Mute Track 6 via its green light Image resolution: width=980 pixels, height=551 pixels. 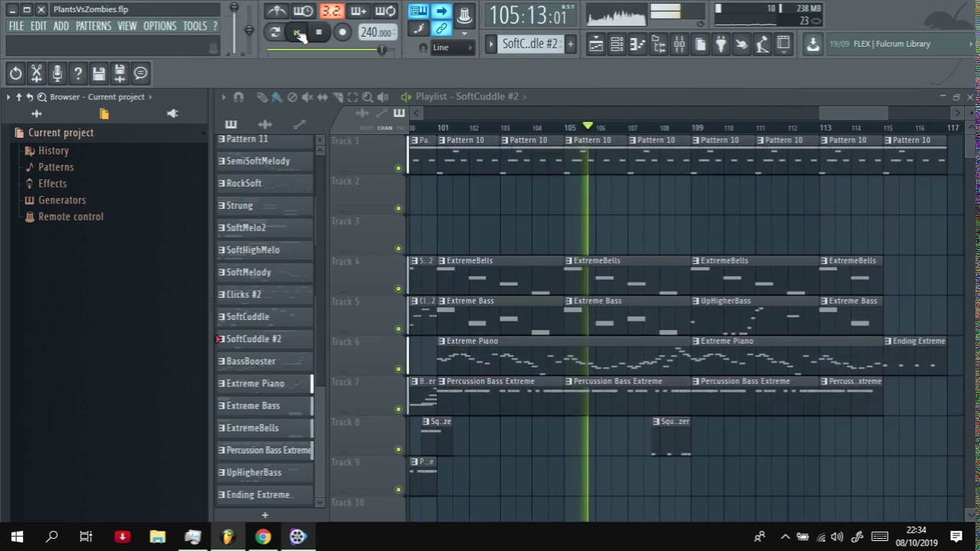[x=398, y=369]
